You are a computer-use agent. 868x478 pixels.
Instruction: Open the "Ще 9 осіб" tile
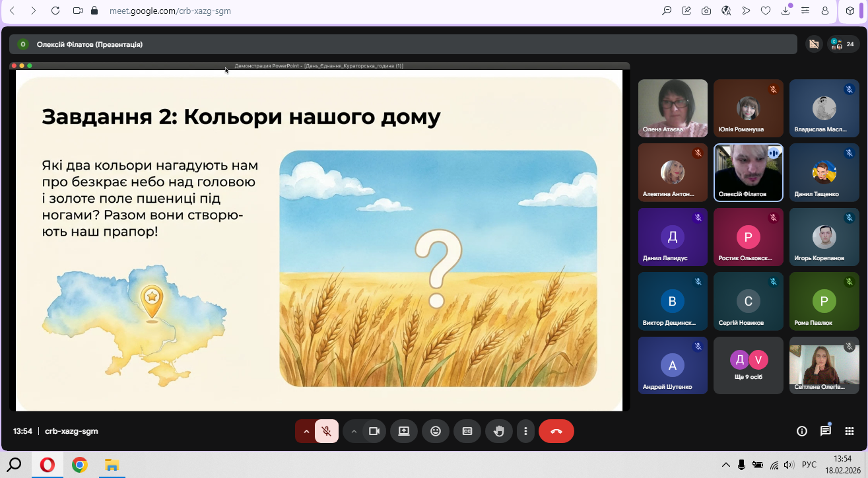tap(749, 365)
